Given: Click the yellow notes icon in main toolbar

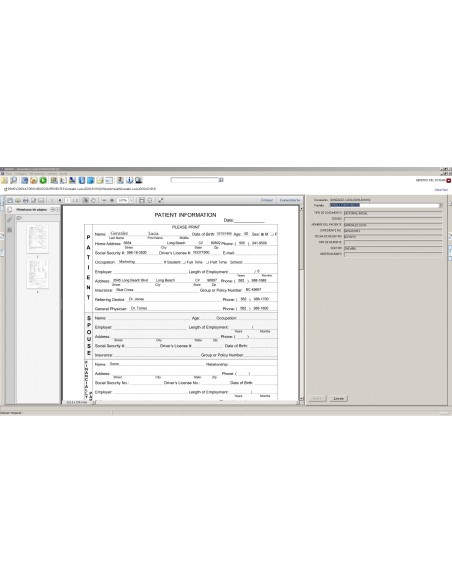Looking at the screenshot, I should click(x=100, y=181).
